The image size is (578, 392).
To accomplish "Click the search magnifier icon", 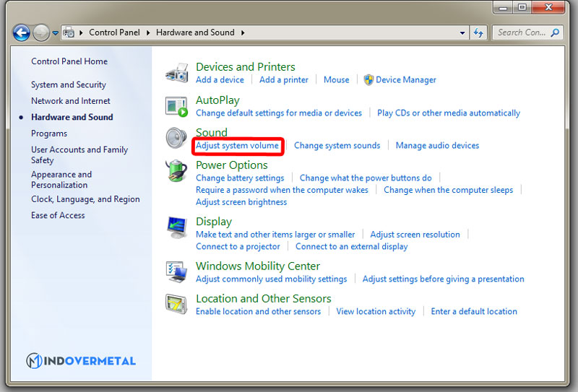I will coord(555,32).
